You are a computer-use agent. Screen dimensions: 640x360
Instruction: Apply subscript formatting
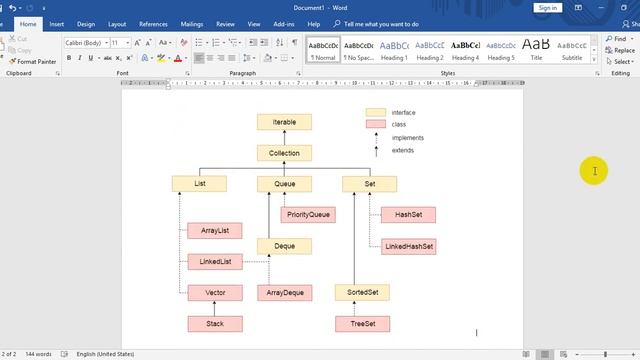(x=118, y=58)
